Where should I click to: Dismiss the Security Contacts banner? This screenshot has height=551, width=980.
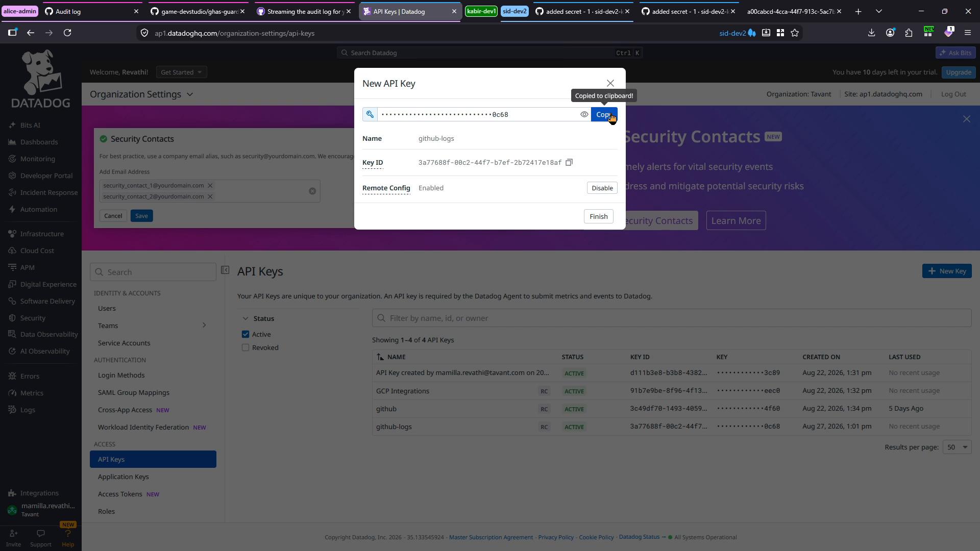(x=966, y=119)
